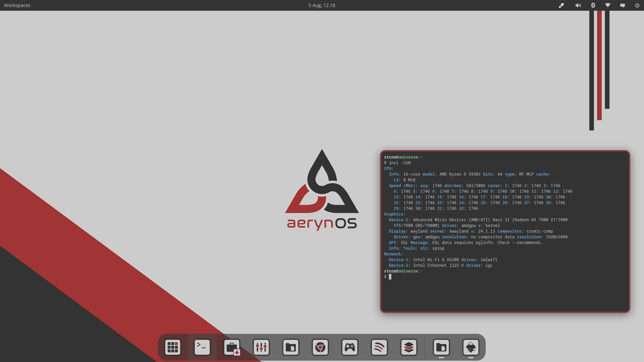Open the notifications applet

tap(623, 5)
